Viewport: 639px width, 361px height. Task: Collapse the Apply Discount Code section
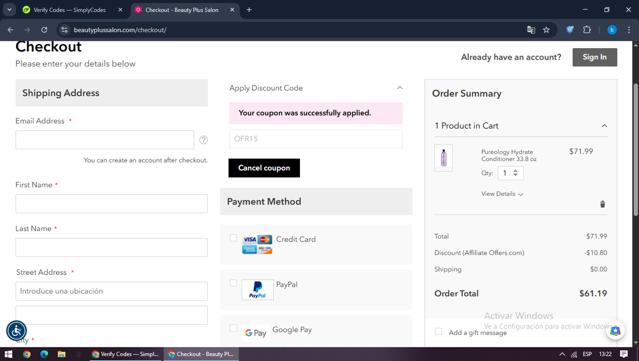[400, 88]
